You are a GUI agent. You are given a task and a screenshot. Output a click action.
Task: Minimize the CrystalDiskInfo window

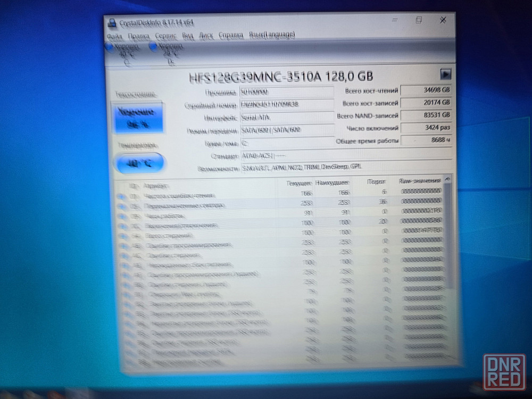tap(395, 20)
